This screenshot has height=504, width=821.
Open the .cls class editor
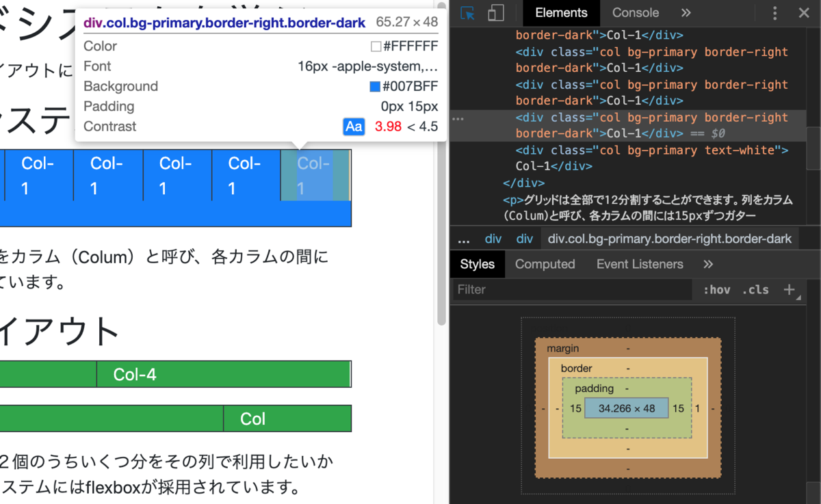tap(755, 290)
